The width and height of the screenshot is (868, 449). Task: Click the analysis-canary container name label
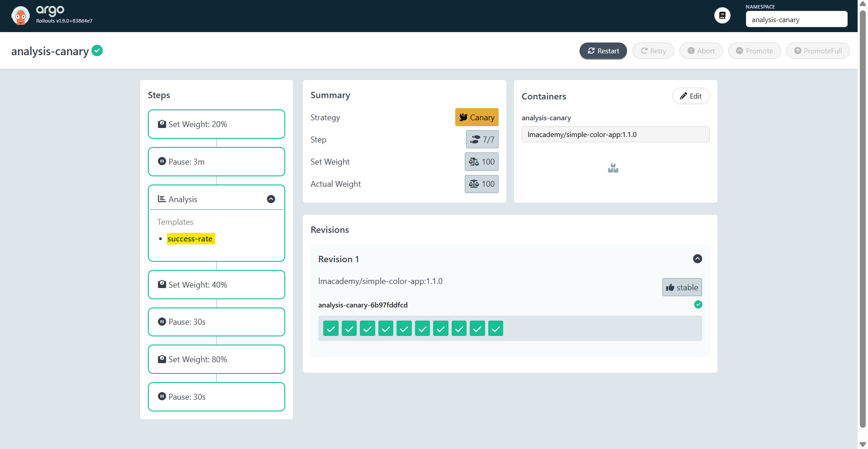coord(546,118)
